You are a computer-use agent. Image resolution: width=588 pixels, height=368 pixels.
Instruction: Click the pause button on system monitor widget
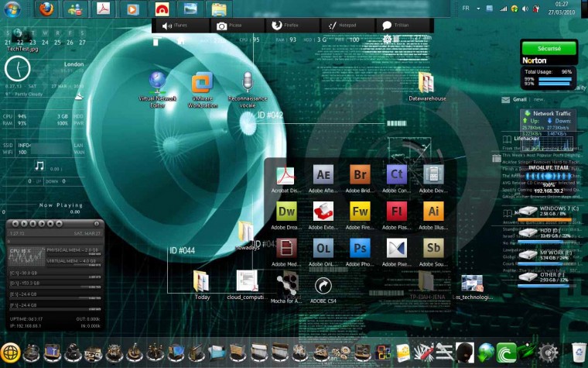[x=32, y=223]
